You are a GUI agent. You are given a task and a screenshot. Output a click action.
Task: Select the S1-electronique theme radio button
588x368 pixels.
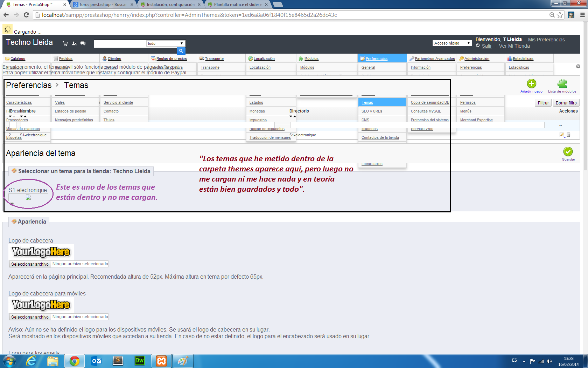(12, 204)
